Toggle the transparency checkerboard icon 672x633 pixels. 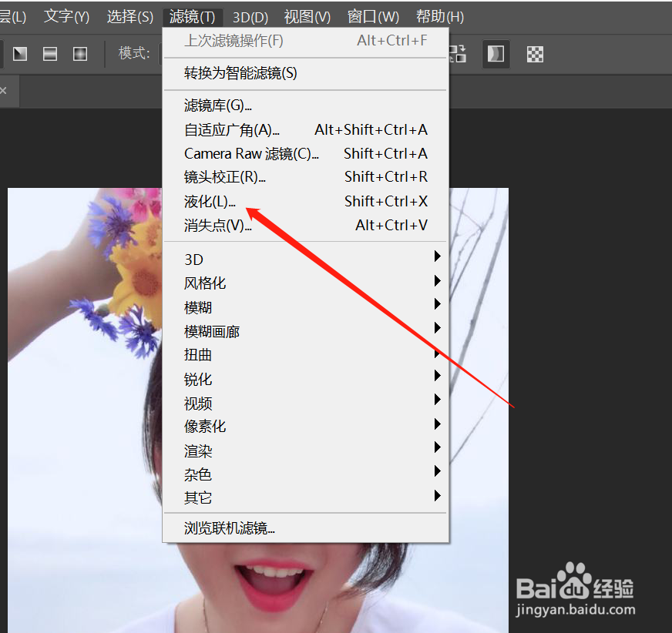[535, 55]
